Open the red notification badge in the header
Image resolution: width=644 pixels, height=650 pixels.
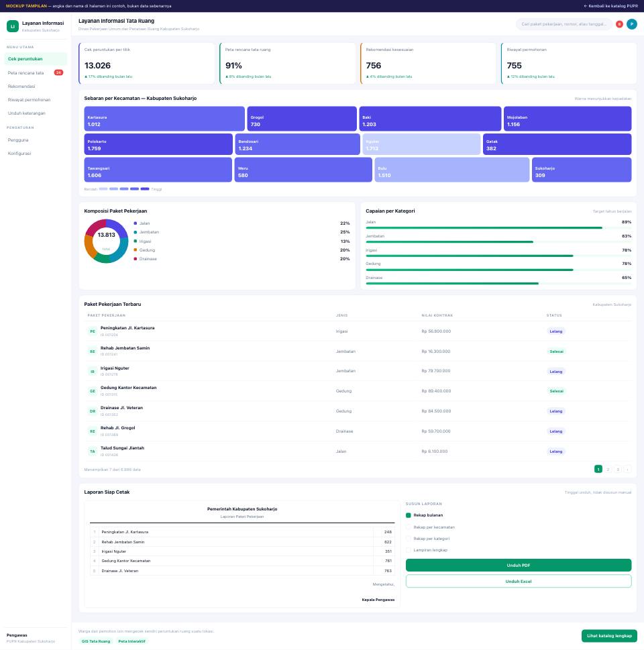pyautogui.click(x=619, y=24)
